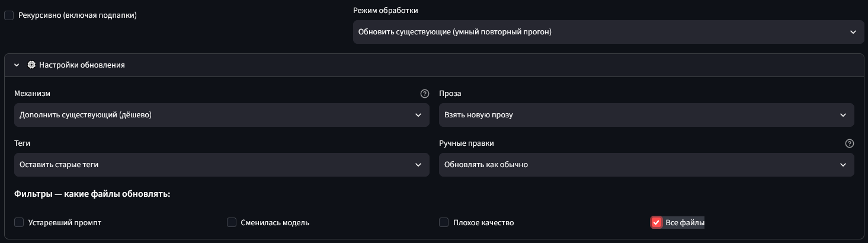Click the gear icon beside Настройки обновления
This screenshot has width=868, height=243.
click(32, 65)
